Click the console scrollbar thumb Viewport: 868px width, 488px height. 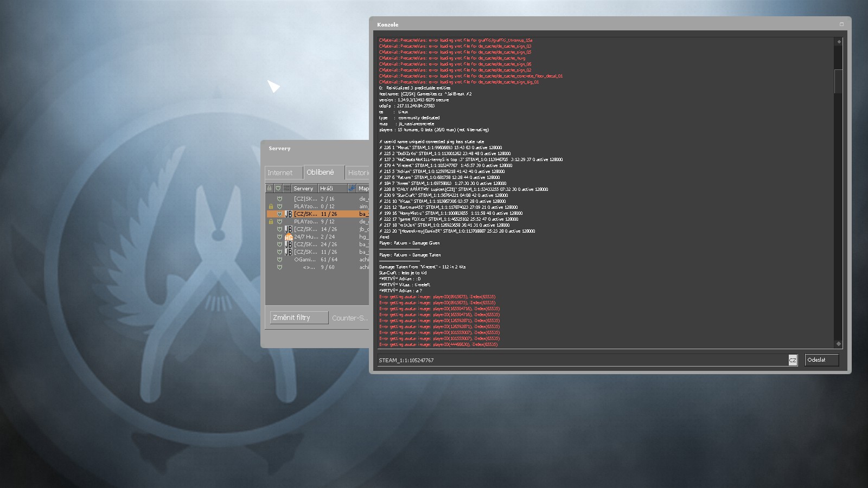click(839, 81)
